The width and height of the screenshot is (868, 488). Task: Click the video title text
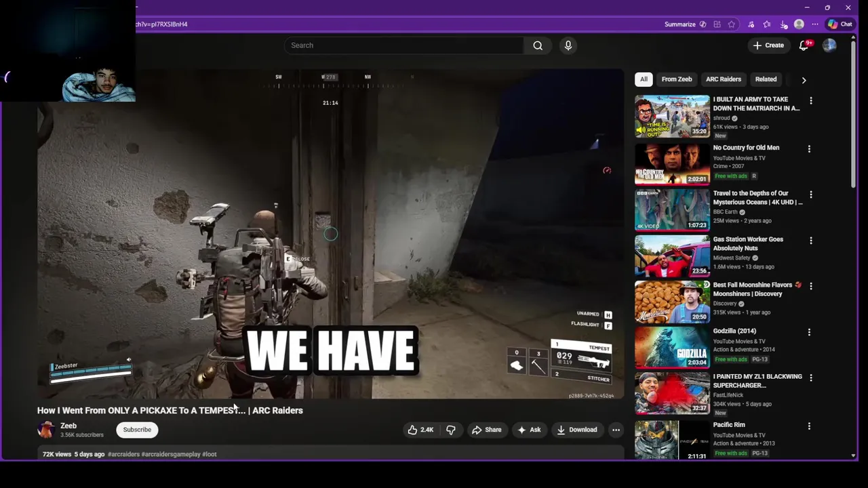tap(170, 410)
